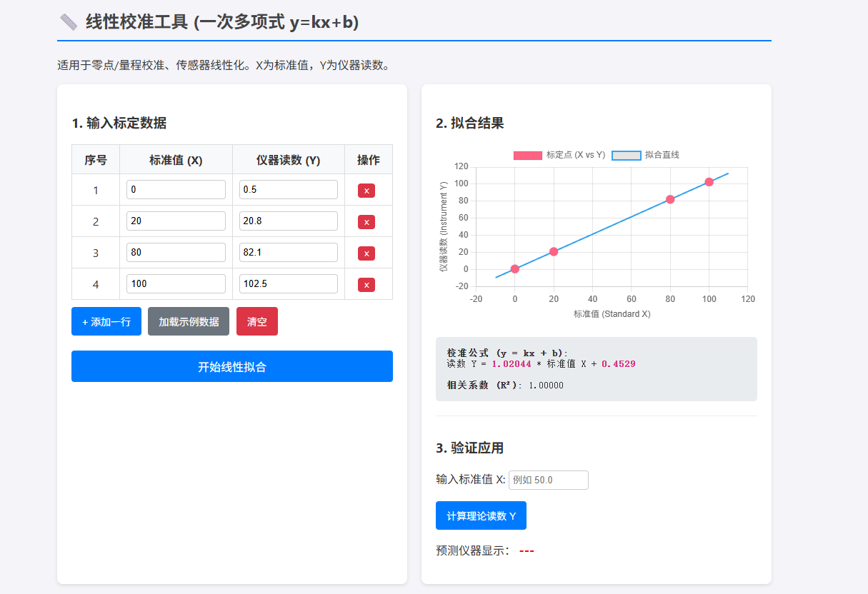Click the 计算理论读数 Y button

click(481, 515)
